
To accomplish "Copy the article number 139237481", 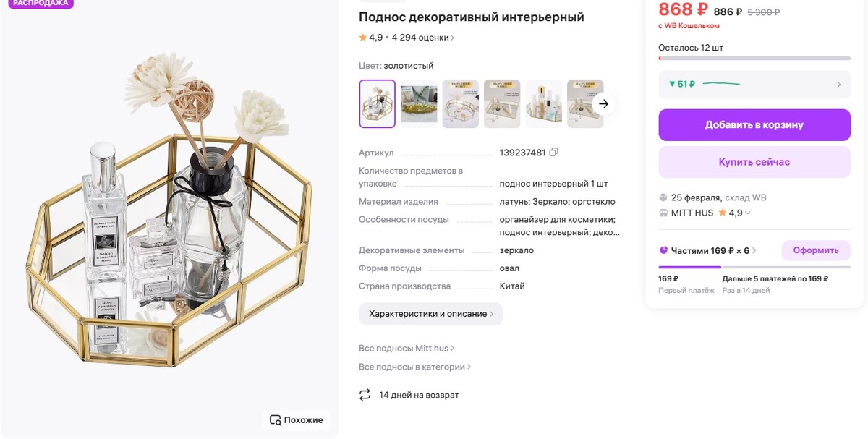I will tap(554, 153).
